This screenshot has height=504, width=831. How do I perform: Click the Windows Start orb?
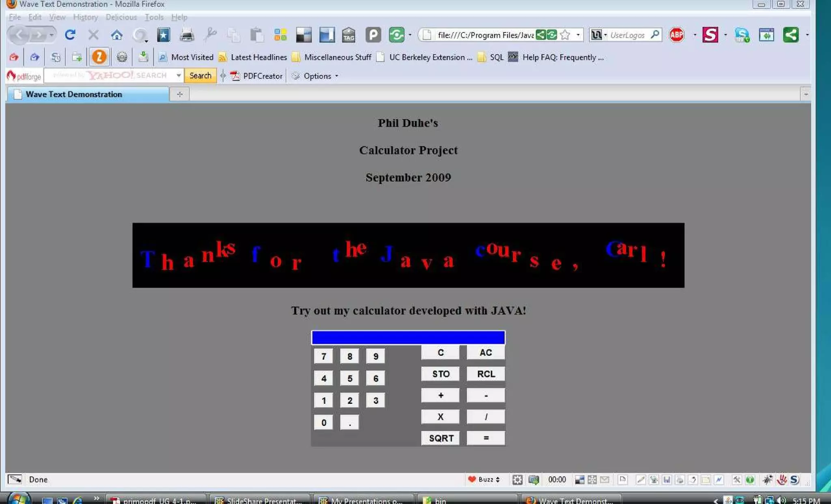tap(19, 499)
